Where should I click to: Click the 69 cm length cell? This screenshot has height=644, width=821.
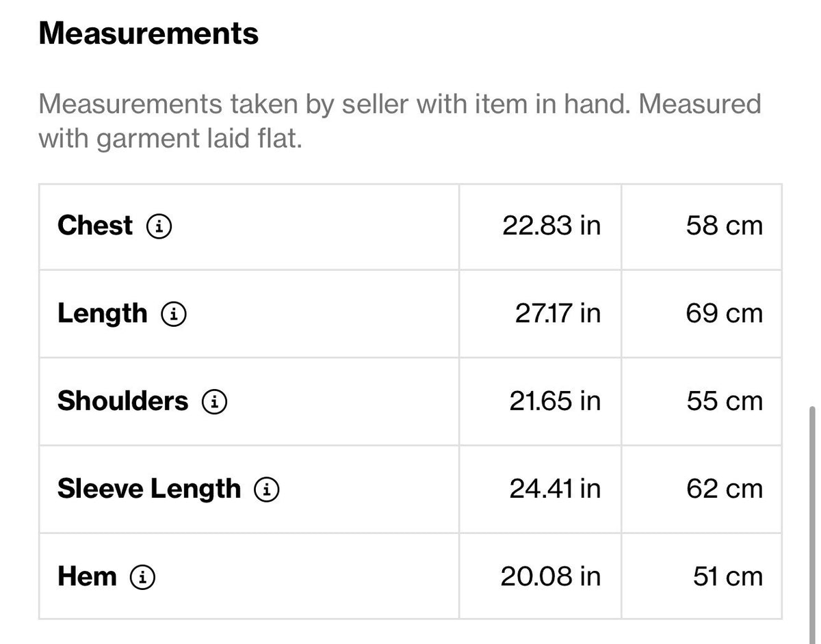click(x=701, y=314)
